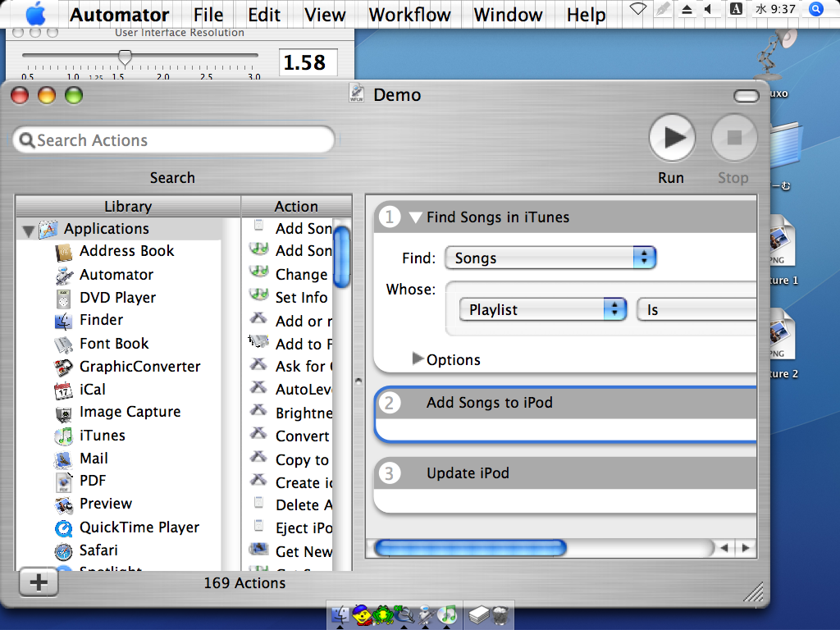This screenshot has width=840, height=630.
Task: Open the File menu
Action: point(208,15)
